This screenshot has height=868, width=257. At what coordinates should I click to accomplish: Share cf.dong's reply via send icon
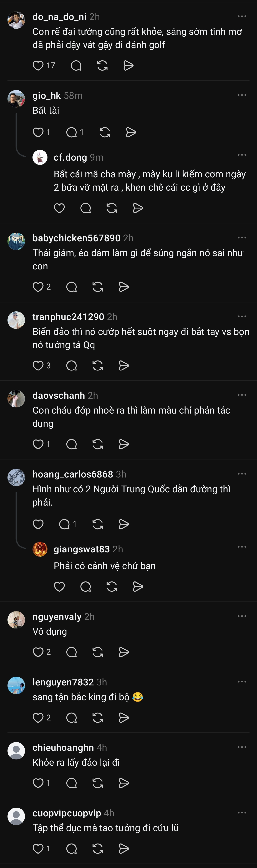click(138, 208)
